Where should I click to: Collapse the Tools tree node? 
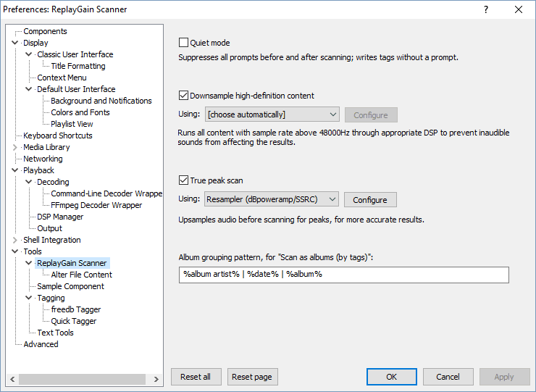15,251
